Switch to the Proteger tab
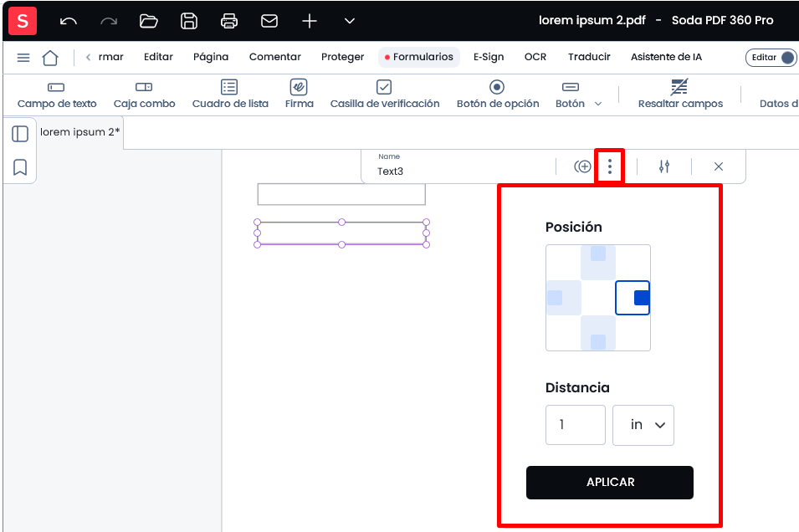799x532 pixels. point(342,57)
